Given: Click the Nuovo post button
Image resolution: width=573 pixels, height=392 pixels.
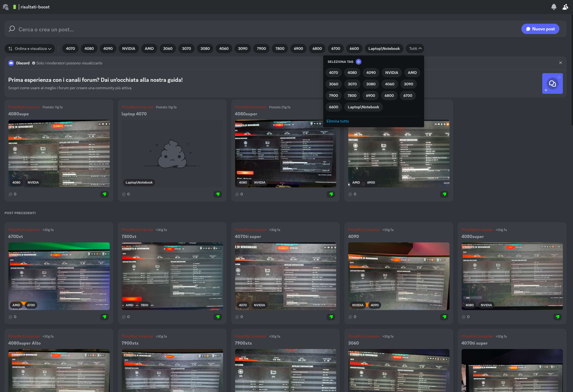Looking at the screenshot, I should pyautogui.click(x=540, y=29).
